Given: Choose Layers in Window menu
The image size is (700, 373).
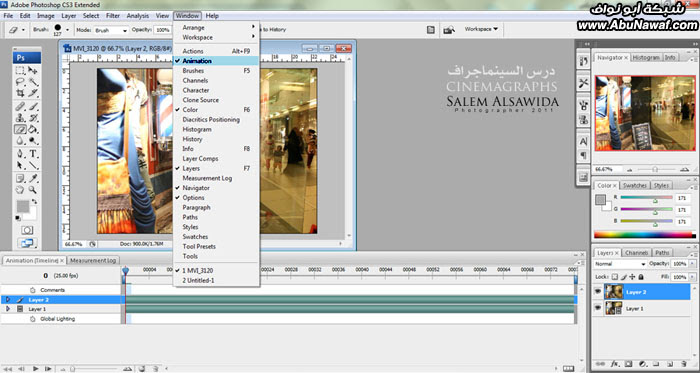Looking at the screenshot, I should point(216,168).
